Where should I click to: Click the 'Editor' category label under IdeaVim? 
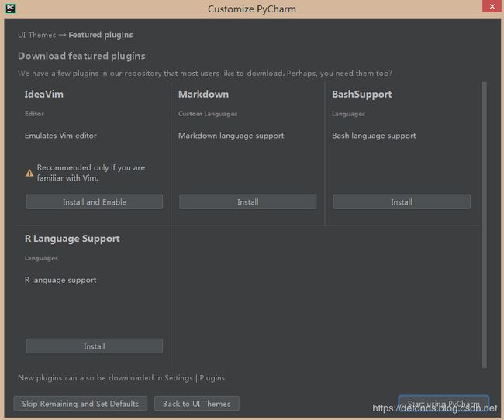(34, 113)
